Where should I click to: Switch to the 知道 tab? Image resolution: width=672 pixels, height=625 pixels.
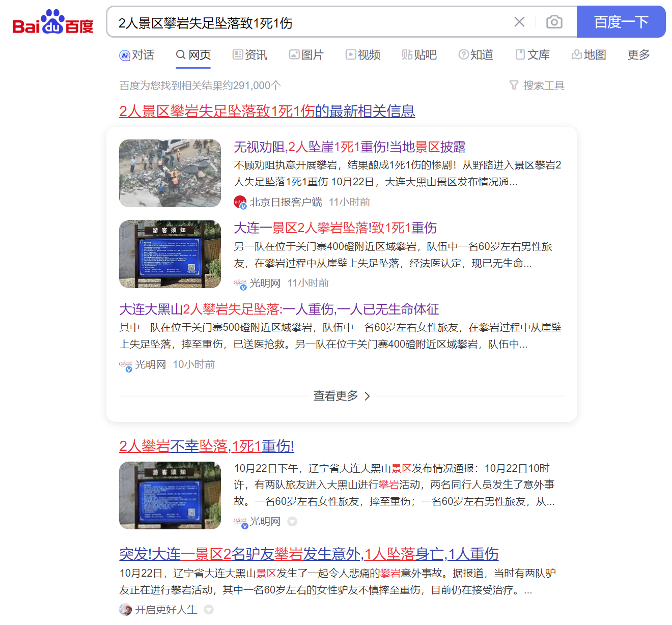coord(476,55)
